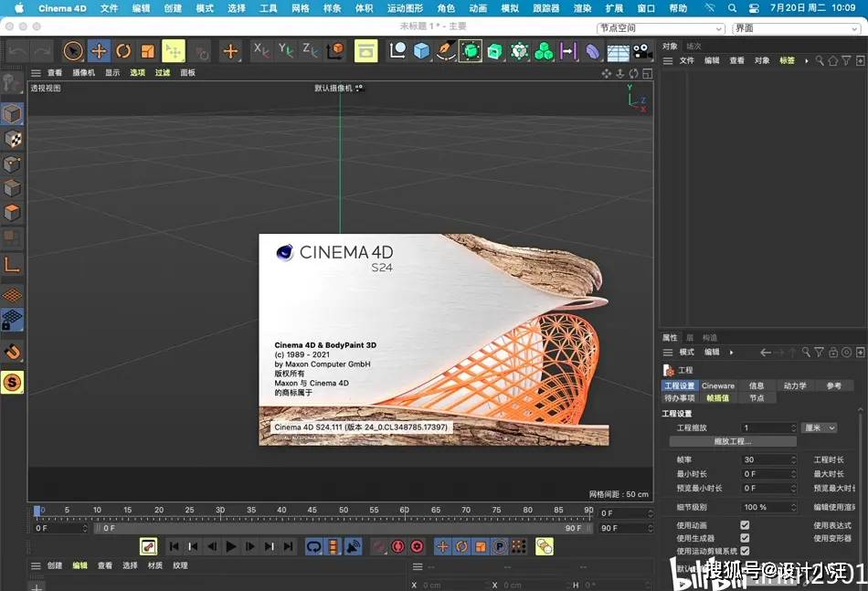The height and width of the screenshot is (591, 868).
Task: Click the 帧插值 tab button
Action: click(x=717, y=398)
